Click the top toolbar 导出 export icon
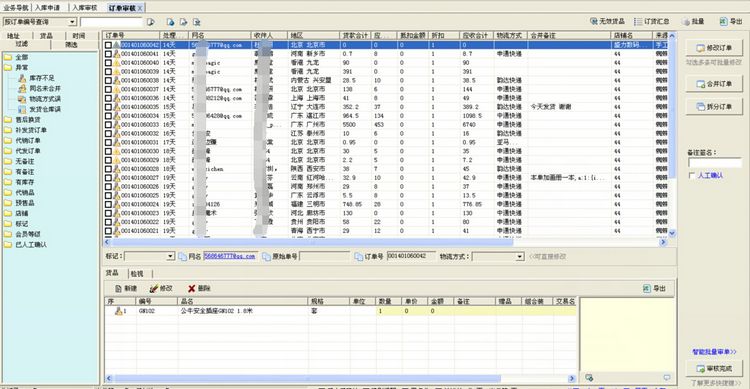The height and width of the screenshot is (389, 750). coord(723,22)
